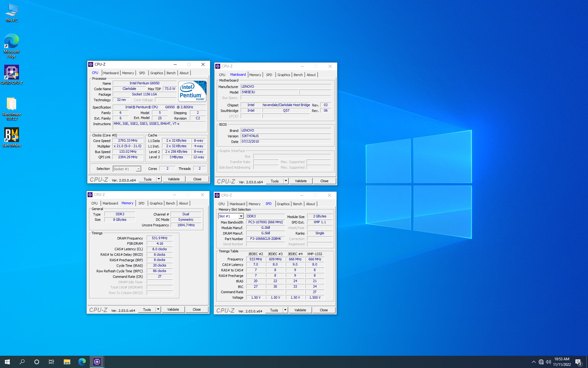Click Tools button in Memory window
Screen dimensions: 588x368
147,309
